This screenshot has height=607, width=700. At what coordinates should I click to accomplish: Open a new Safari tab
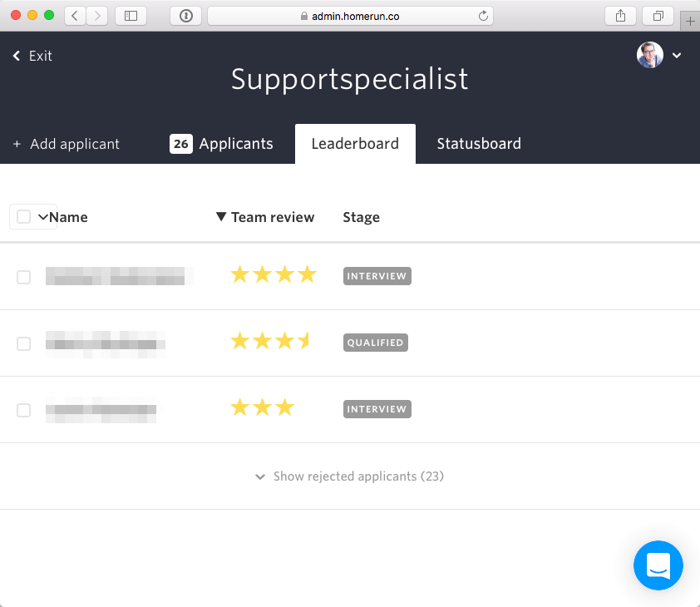coord(690,22)
